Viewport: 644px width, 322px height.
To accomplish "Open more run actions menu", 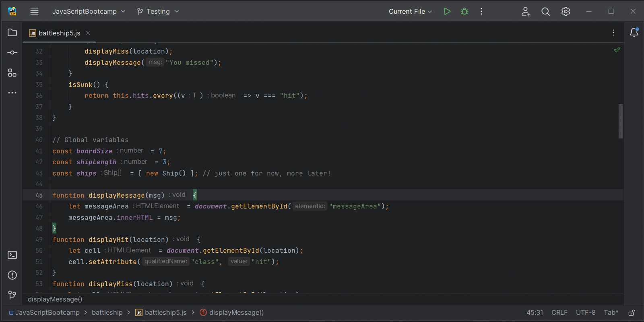I will tap(481, 11).
